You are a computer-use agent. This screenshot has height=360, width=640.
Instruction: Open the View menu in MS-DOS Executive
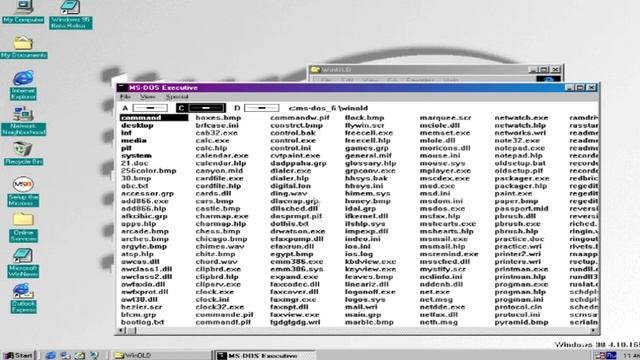point(147,97)
